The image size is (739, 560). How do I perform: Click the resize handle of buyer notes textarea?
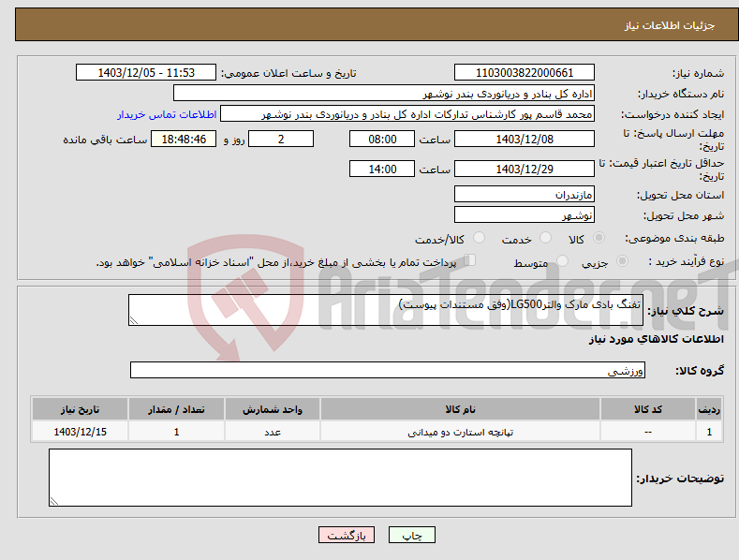click(x=54, y=501)
